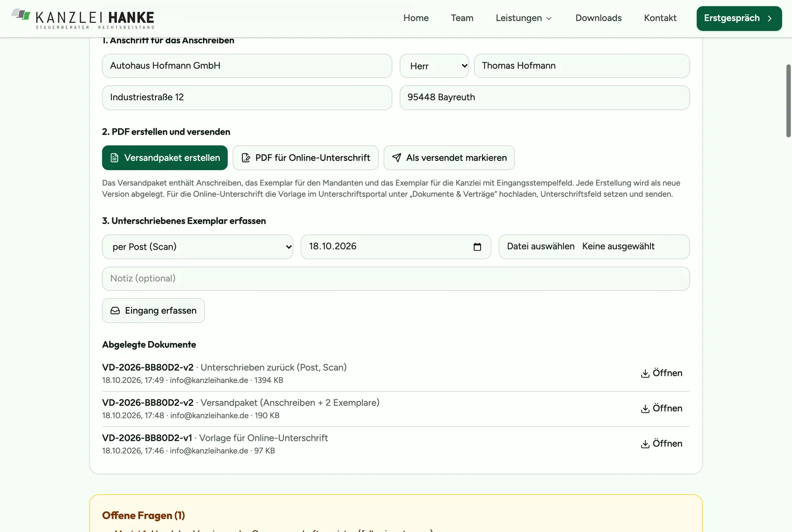Click the Autohaus Hofmann GmbH company field

247,66
